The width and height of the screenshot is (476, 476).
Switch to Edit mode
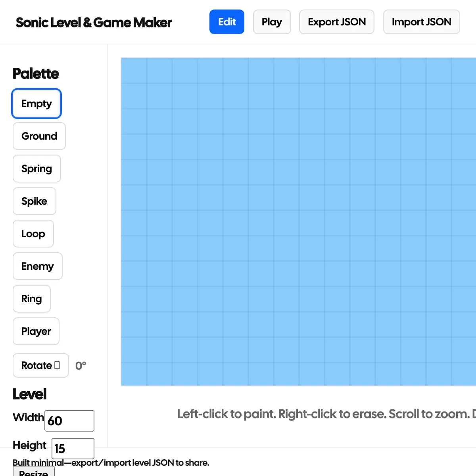pyautogui.click(x=227, y=22)
